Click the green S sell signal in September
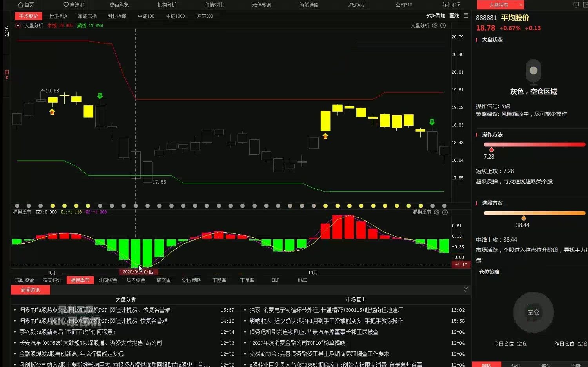The width and height of the screenshot is (588, 367). point(100,96)
